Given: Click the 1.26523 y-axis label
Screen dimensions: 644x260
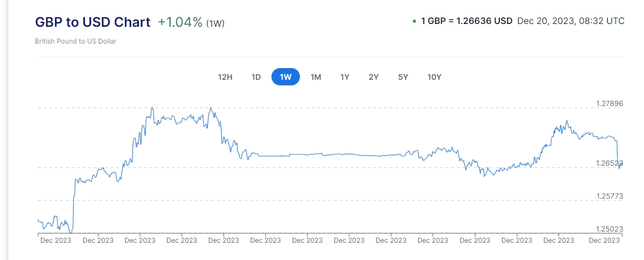Looking at the screenshot, I should [x=607, y=163].
